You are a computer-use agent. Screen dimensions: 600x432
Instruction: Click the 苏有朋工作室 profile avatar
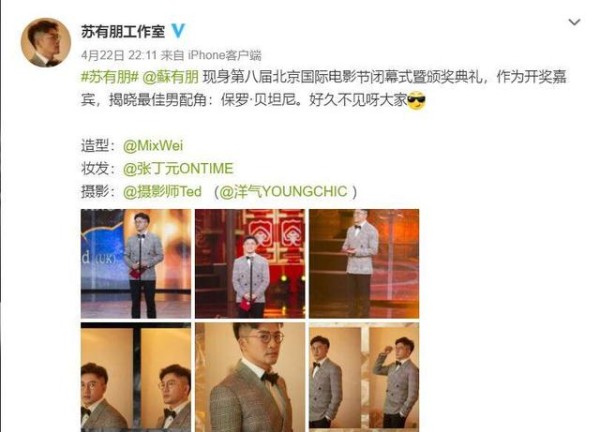point(46,42)
